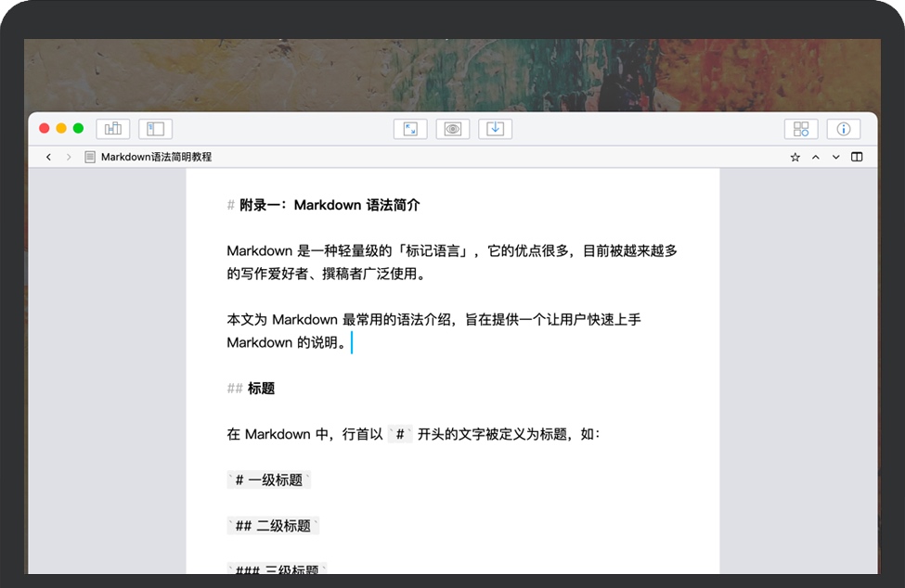The width and height of the screenshot is (905, 588).
Task: Toggle preview mode with the eye icon
Action: coord(453,129)
